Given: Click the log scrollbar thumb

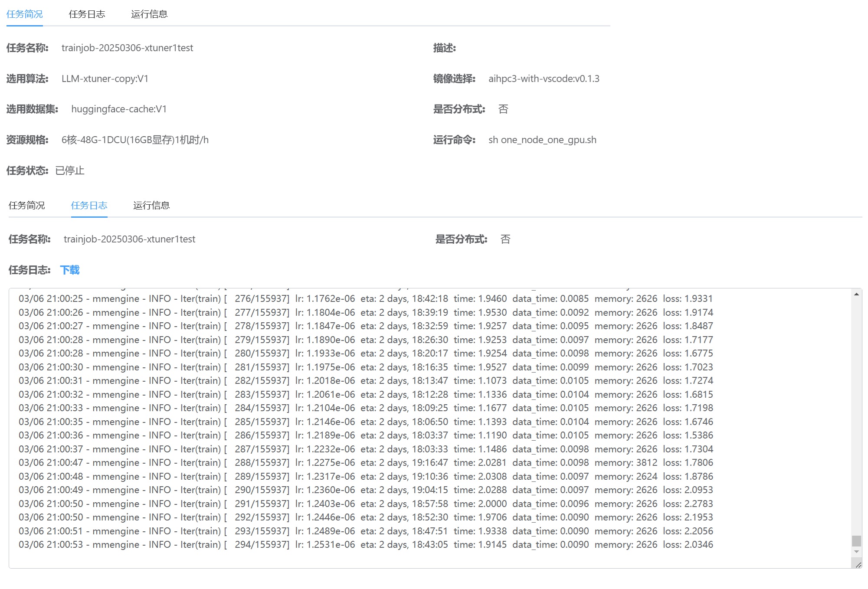Looking at the screenshot, I should [x=856, y=541].
